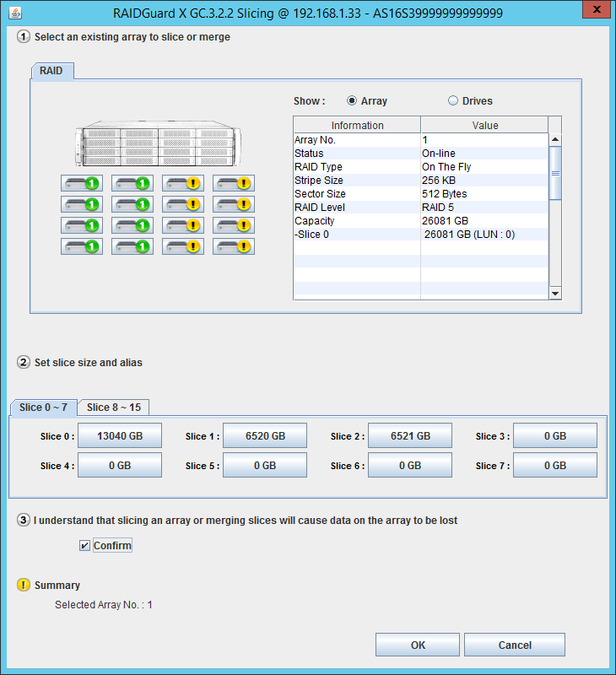Select the second-row fourth-column yellow warning drive icon
616x675 pixels.
234,204
